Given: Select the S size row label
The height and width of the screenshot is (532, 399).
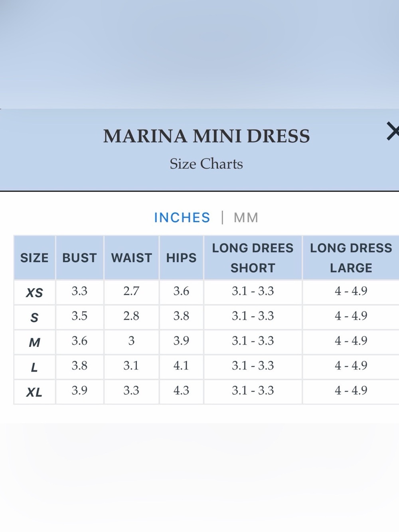Looking at the screenshot, I should tap(34, 318).
